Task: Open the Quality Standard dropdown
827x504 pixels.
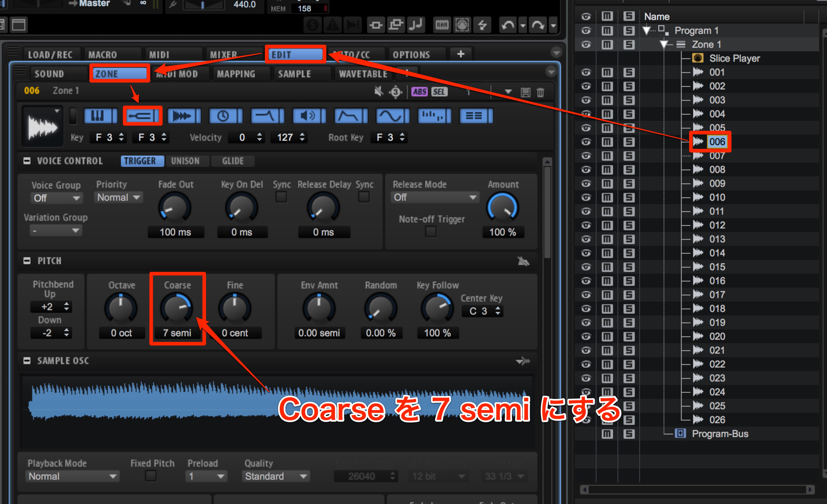Action: pos(276,476)
